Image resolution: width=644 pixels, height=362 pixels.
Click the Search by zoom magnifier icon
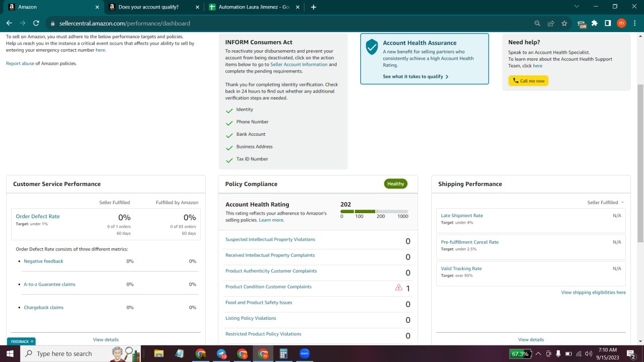tap(537, 23)
